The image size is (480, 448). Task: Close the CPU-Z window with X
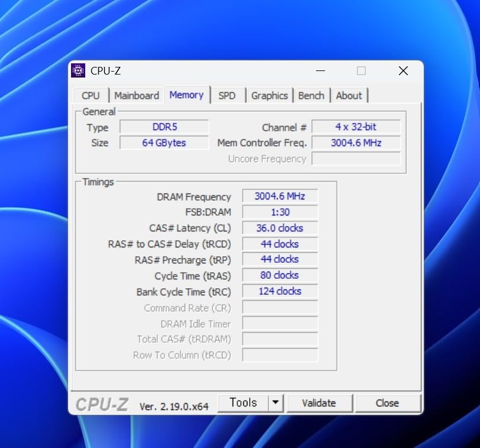(403, 70)
